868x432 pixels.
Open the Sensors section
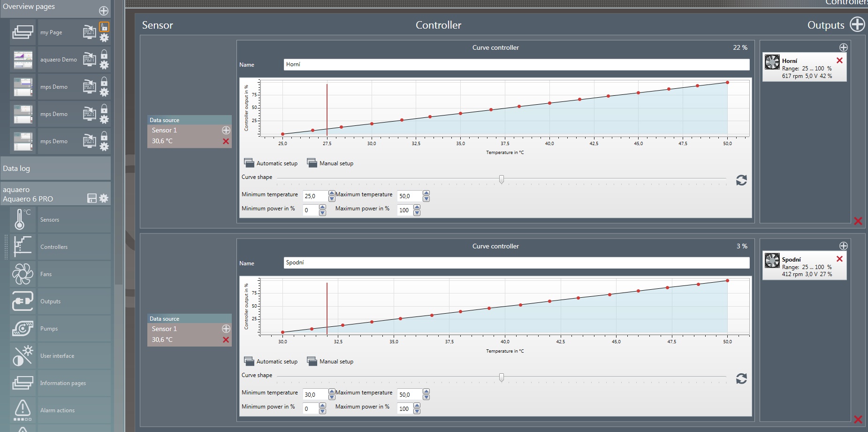tap(74, 220)
